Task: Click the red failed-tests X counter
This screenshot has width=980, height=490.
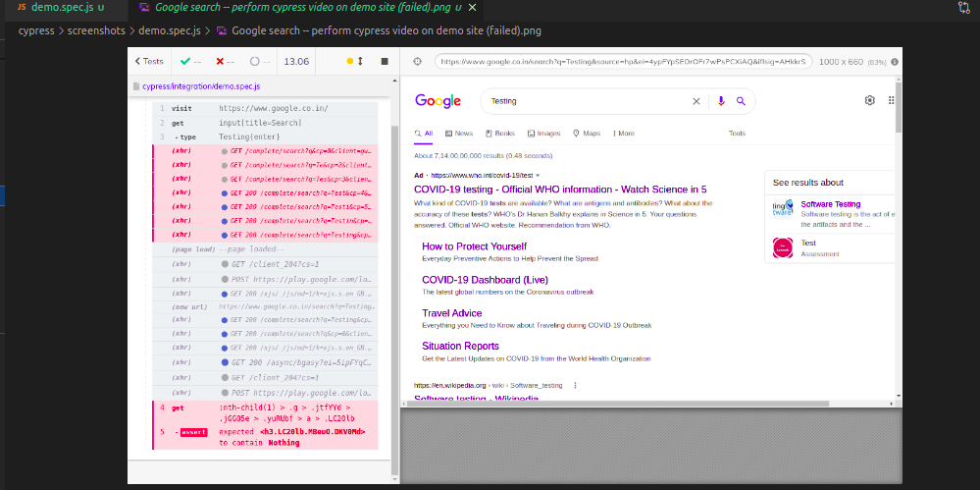Action: [x=220, y=61]
